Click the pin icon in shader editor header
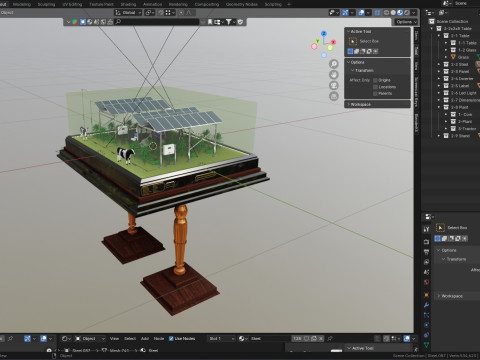 (x=330, y=338)
